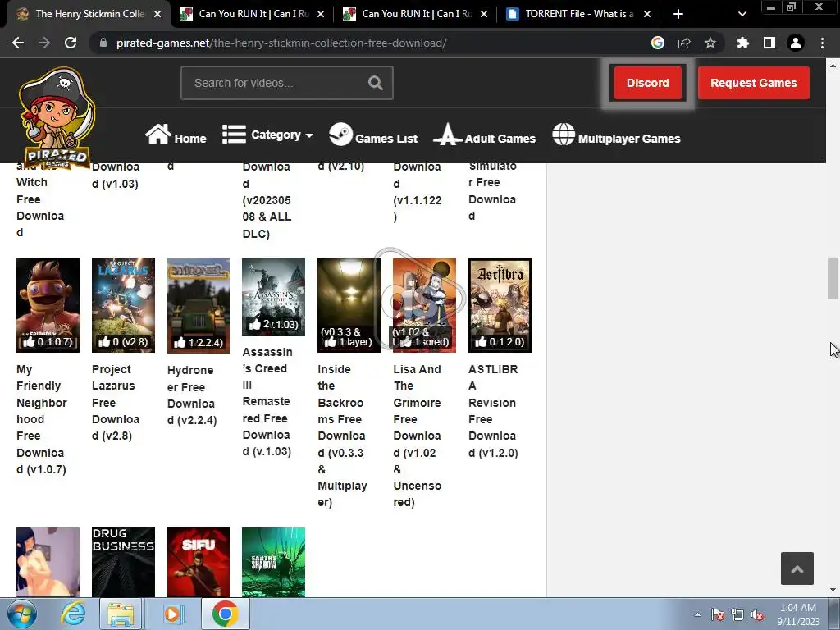This screenshot has width=840, height=630.
Task: Click the share page icon
Action: point(684,43)
